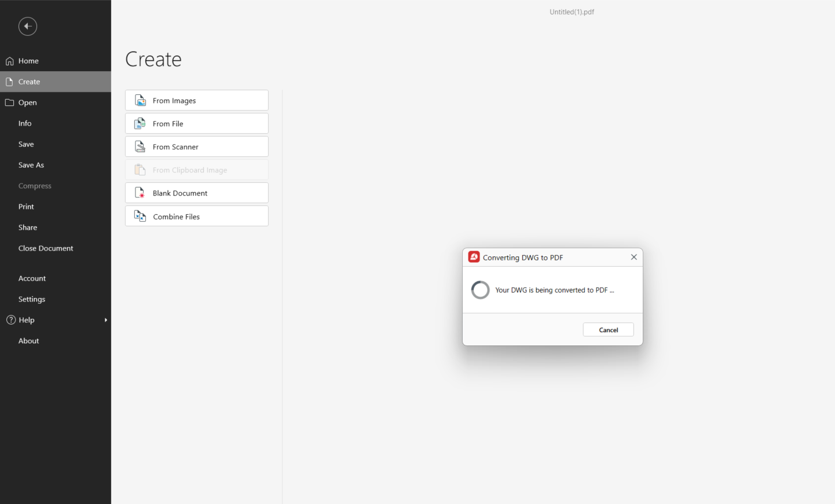Image resolution: width=835 pixels, height=504 pixels.
Task: Open the Account page
Action: (x=32, y=278)
